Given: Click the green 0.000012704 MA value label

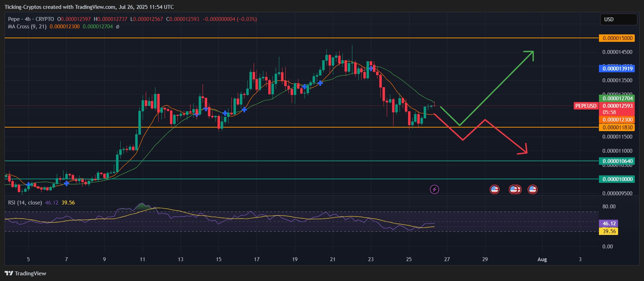Looking at the screenshot, I should [617, 99].
